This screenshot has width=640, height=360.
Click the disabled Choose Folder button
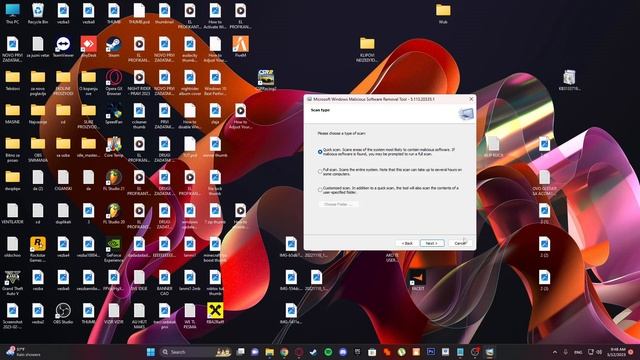(x=338, y=204)
